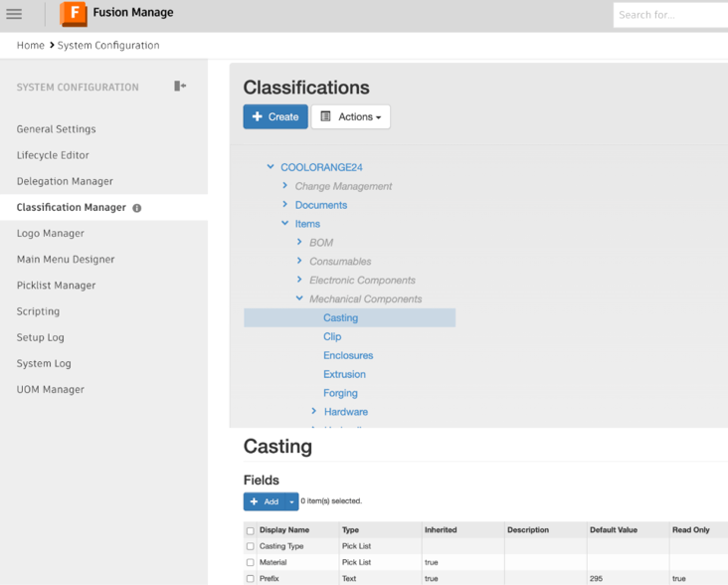Check the Casting Type row checkbox

click(x=251, y=546)
